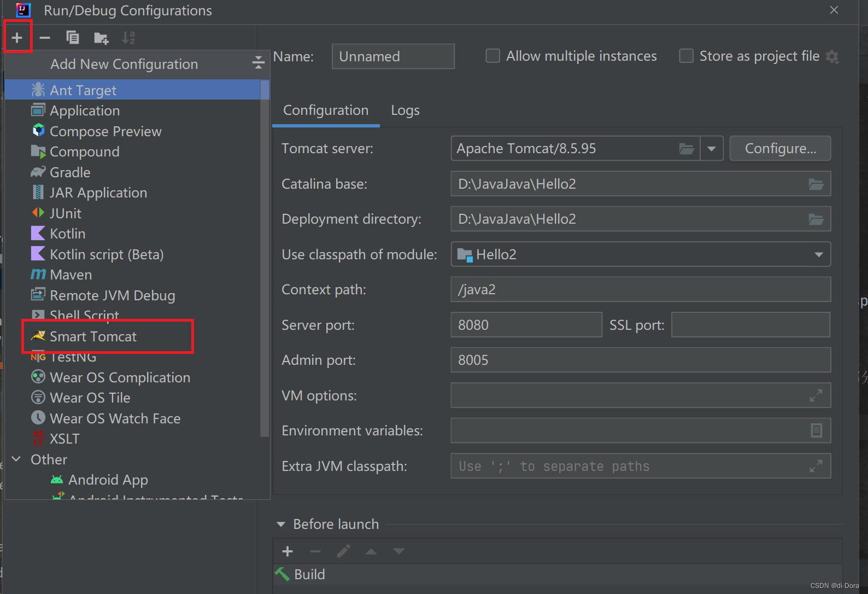868x594 pixels.
Task: Move Before launch task down
Action: [399, 551]
